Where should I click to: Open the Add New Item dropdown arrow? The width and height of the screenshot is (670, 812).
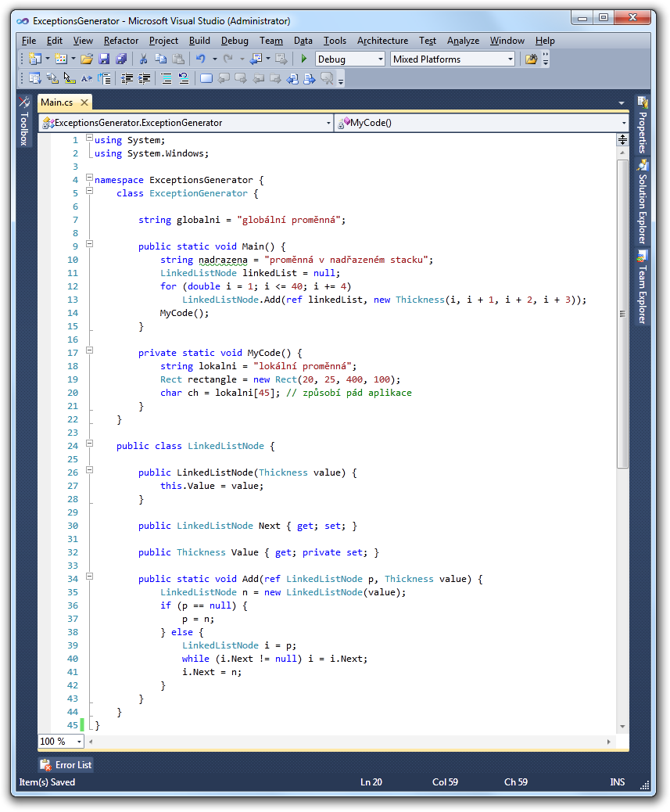73,59
